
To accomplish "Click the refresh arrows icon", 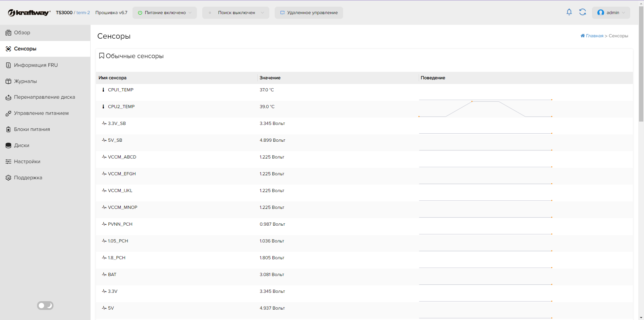I will point(583,12).
